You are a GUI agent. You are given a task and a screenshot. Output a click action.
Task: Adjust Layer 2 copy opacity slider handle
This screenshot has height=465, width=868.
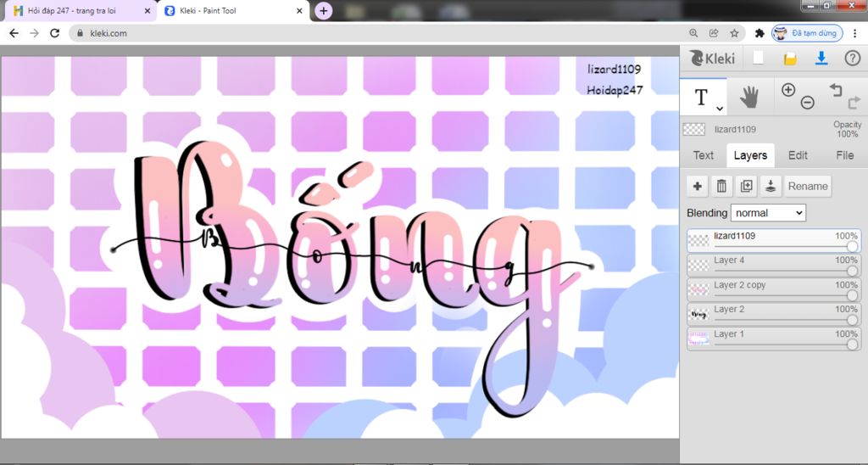click(x=853, y=294)
